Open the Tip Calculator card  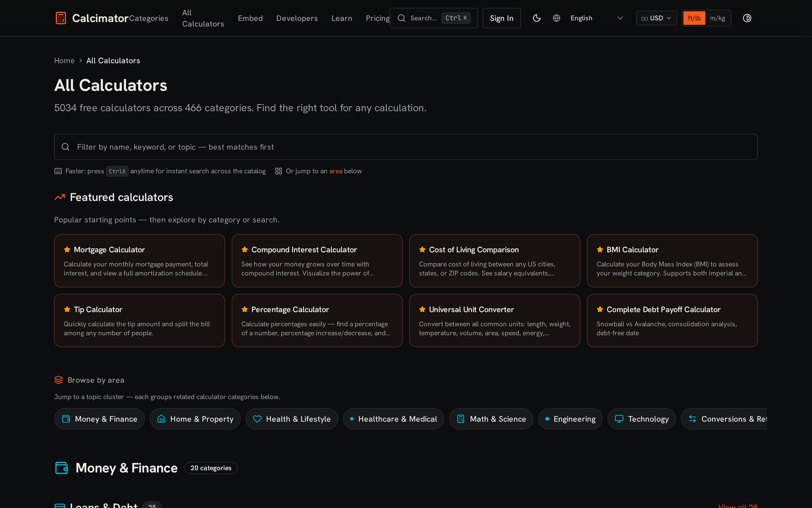139,321
